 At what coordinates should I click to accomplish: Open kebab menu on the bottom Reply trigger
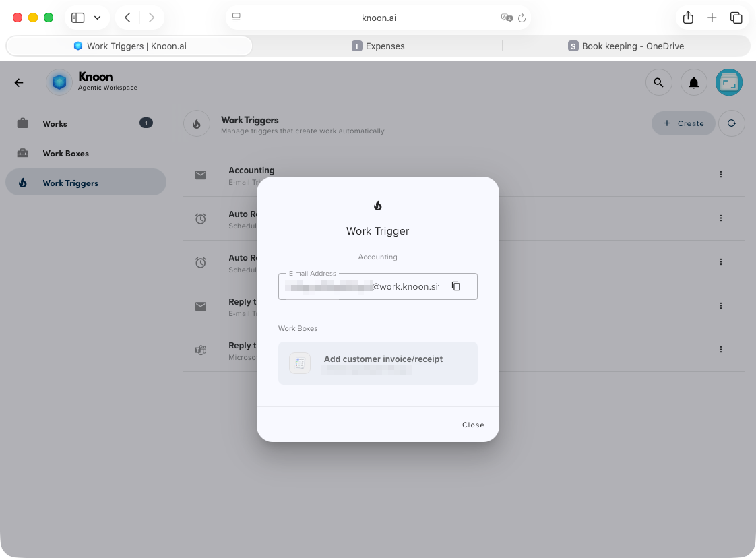pyautogui.click(x=721, y=349)
